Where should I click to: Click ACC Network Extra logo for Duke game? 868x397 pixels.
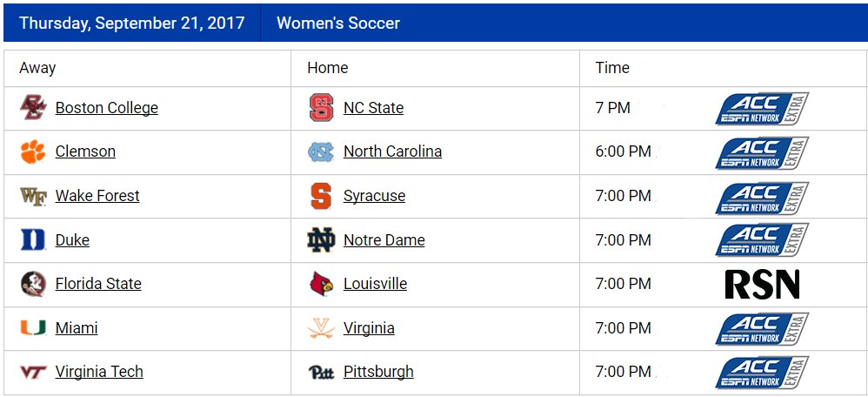pyautogui.click(x=762, y=240)
